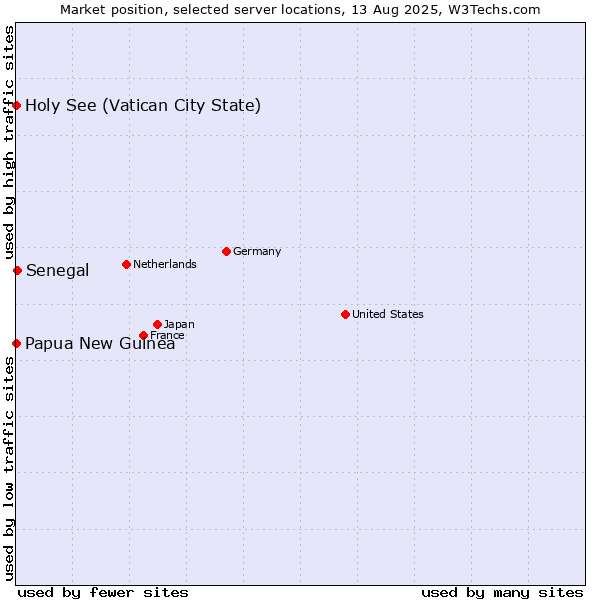
Task: Click the France red marker
Action: click(143, 336)
